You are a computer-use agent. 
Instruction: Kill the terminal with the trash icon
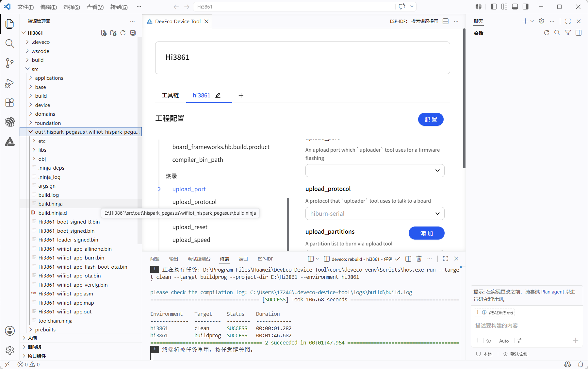419,259
